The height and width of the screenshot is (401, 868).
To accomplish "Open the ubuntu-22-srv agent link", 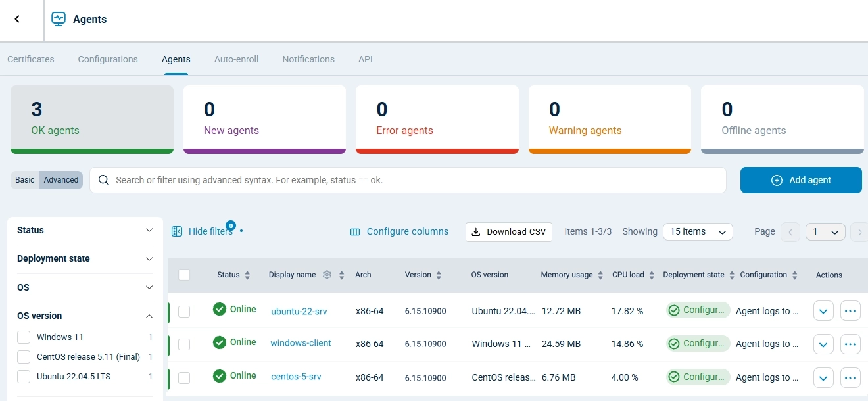I will pos(299,311).
